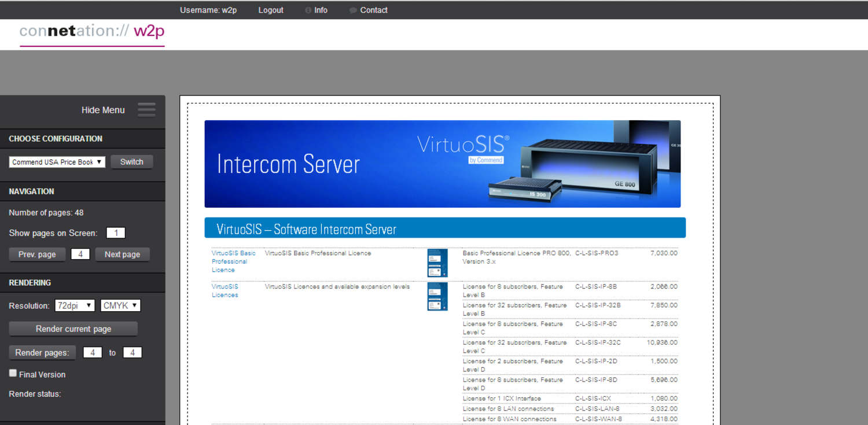Enable the Final Version checkbox
Image resolution: width=868 pixels, height=425 pixels.
tap(13, 374)
